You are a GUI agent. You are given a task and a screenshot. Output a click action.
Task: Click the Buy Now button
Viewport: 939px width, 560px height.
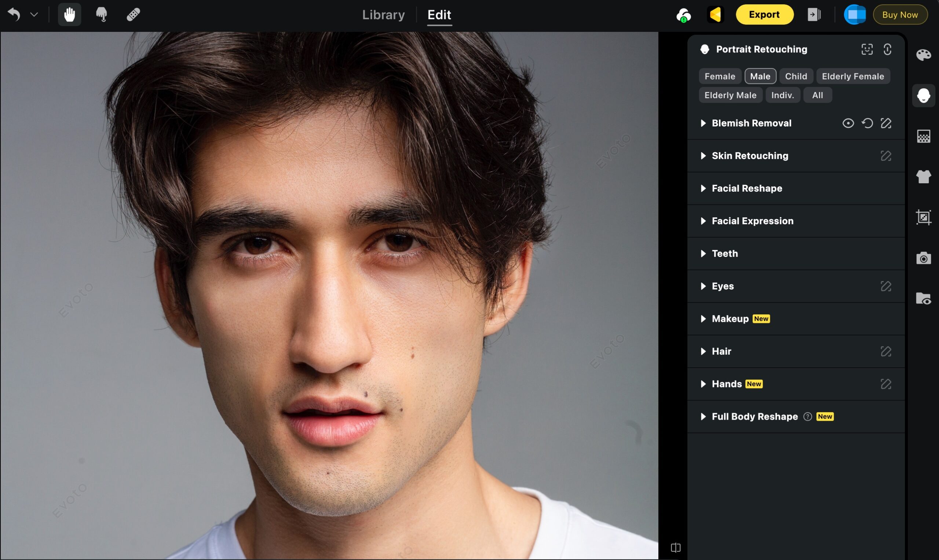(900, 15)
